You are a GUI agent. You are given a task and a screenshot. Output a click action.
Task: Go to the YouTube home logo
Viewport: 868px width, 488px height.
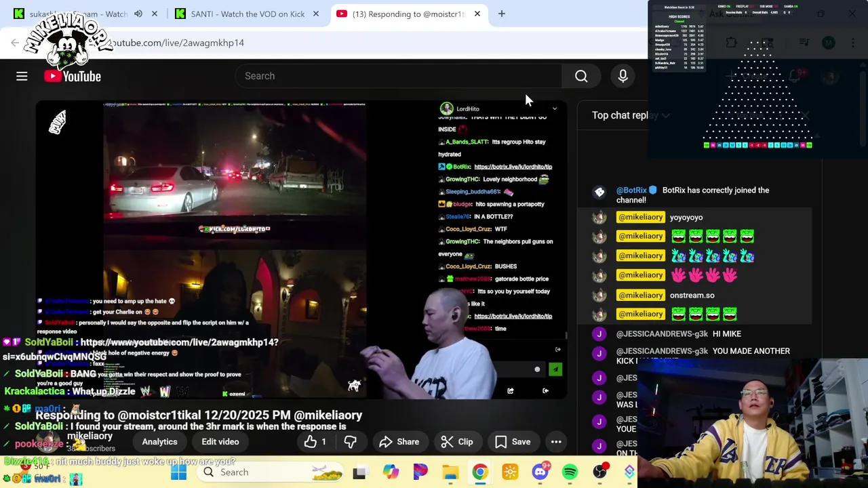73,76
